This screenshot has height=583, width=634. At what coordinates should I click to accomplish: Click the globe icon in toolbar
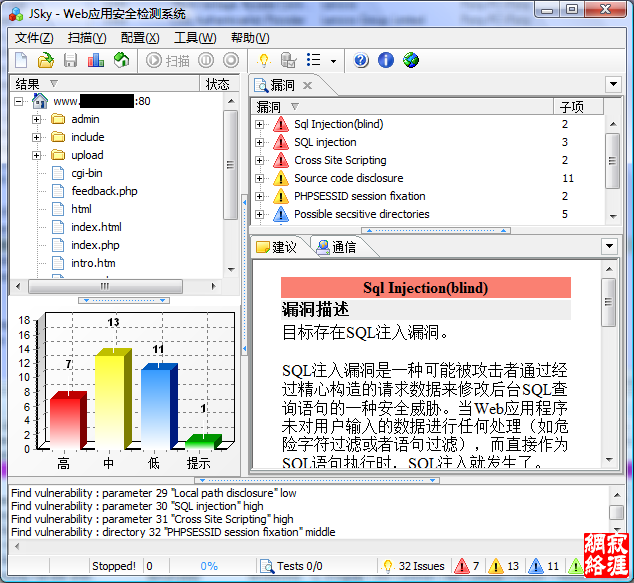click(x=411, y=61)
